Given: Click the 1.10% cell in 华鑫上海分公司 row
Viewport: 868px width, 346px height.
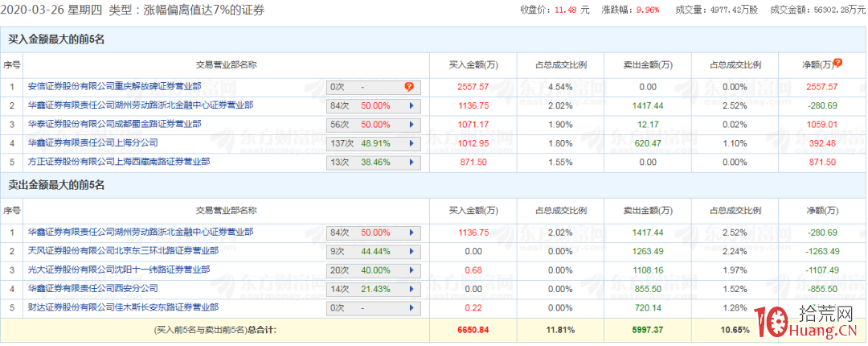Looking at the screenshot, I should pos(735,143).
